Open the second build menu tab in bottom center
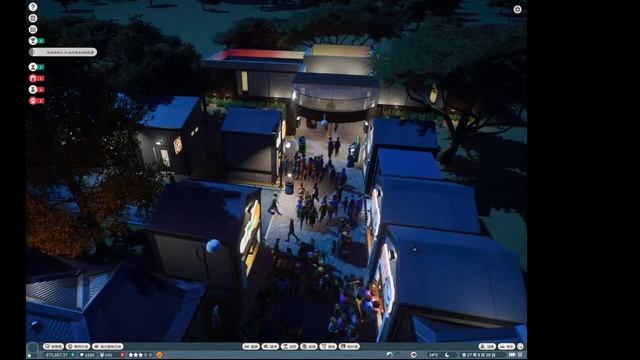The height and width of the screenshot is (360, 640). pyautogui.click(x=270, y=347)
